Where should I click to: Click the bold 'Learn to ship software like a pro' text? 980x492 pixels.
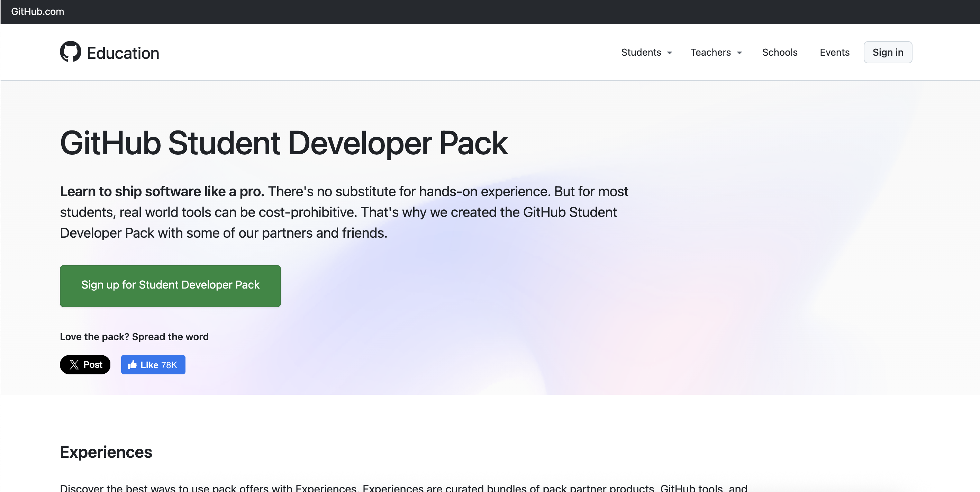pyautogui.click(x=162, y=191)
